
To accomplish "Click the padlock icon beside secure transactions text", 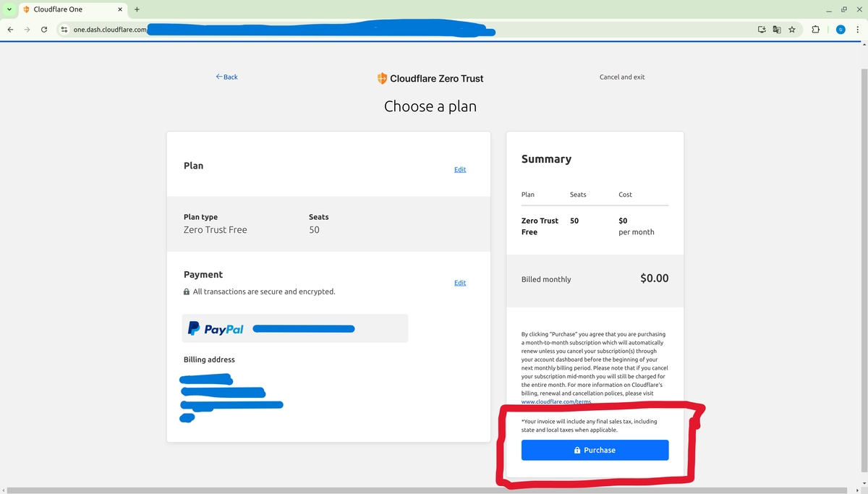I will point(187,292).
